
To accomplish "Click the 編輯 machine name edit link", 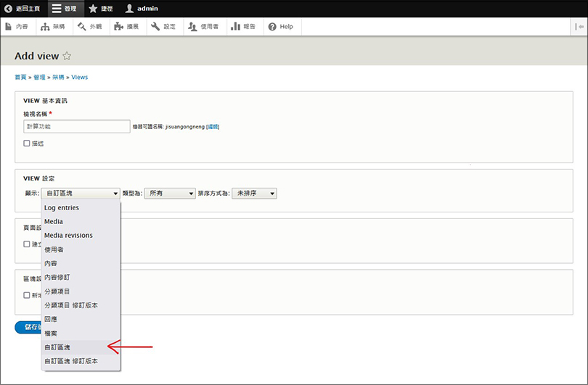I will [213, 127].
